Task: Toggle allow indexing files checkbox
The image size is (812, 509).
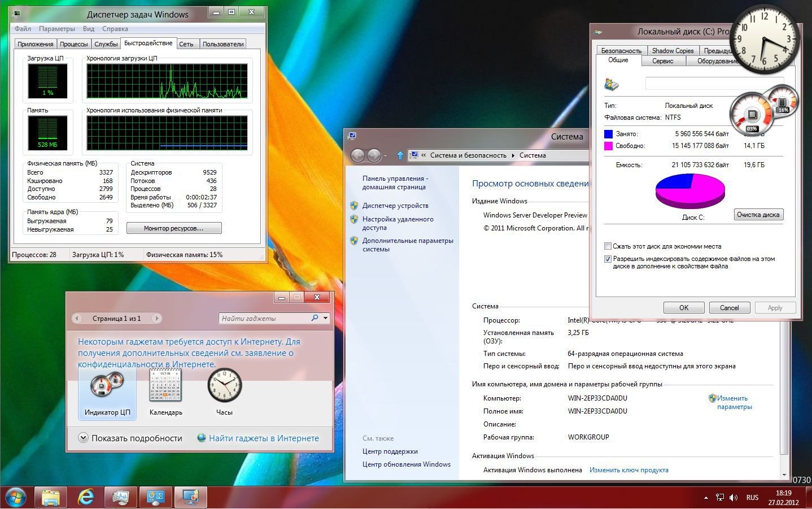Action: pyautogui.click(x=608, y=259)
